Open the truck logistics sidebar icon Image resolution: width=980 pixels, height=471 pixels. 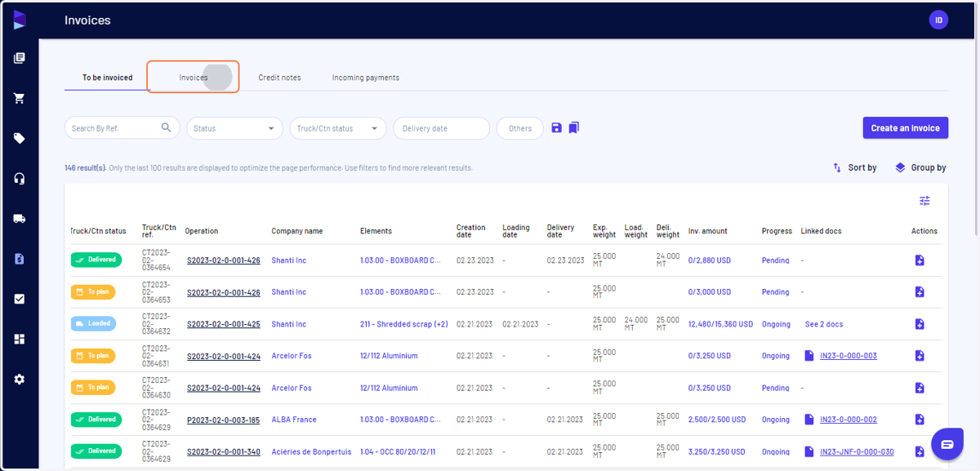point(20,219)
